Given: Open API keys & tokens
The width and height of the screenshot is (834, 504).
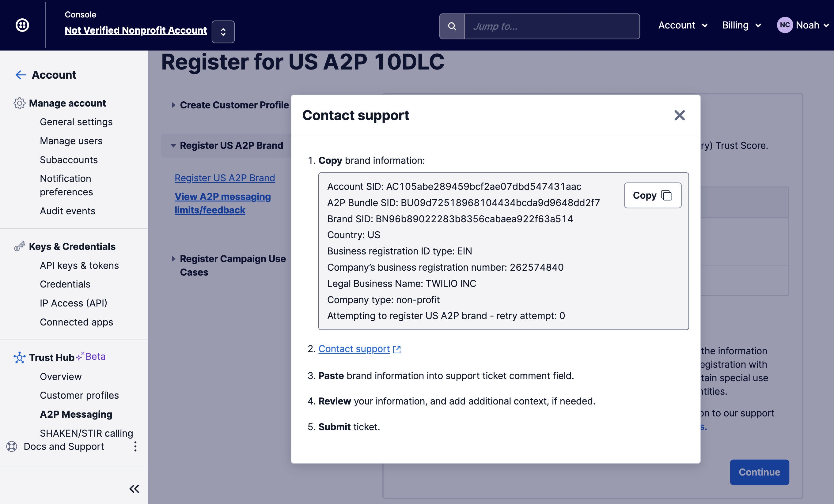Looking at the screenshot, I should click(x=79, y=265).
